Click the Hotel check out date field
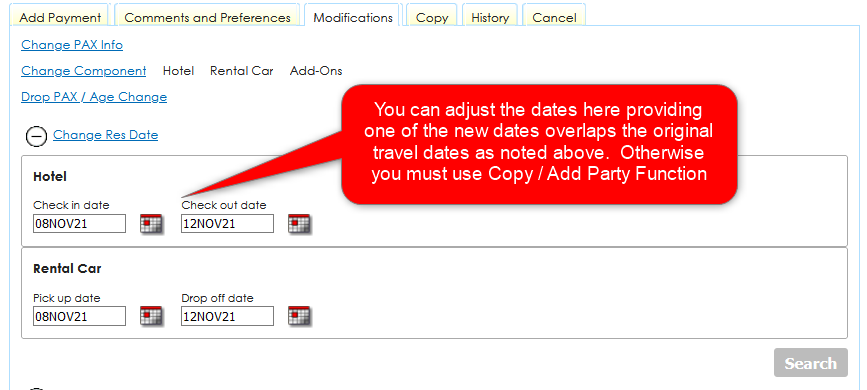Screen dimensions: 867x390 227,224
